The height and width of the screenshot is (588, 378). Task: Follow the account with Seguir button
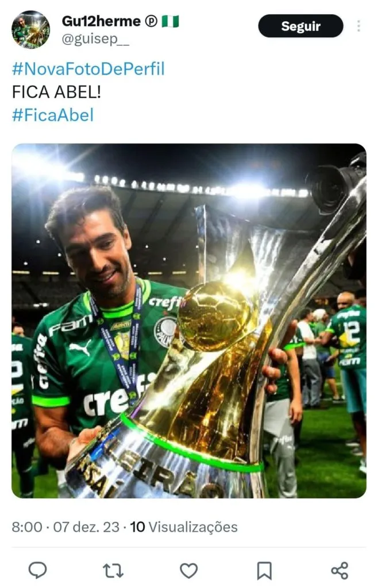pyautogui.click(x=301, y=26)
